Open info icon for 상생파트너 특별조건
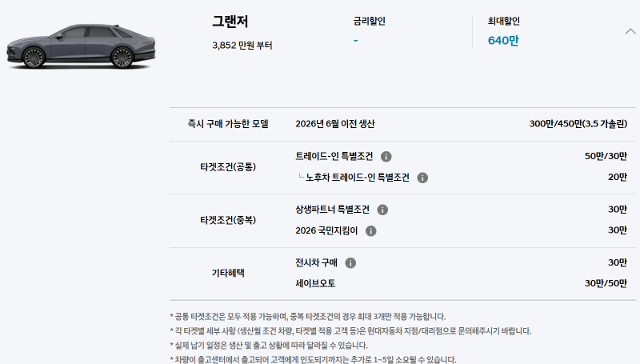The height and width of the screenshot is (364, 640). click(x=382, y=210)
